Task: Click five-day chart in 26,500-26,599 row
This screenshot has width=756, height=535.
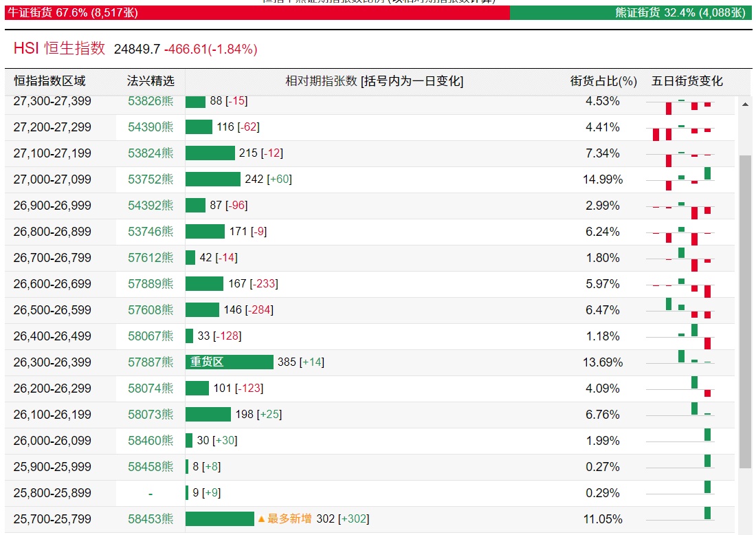Action: (680, 309)
